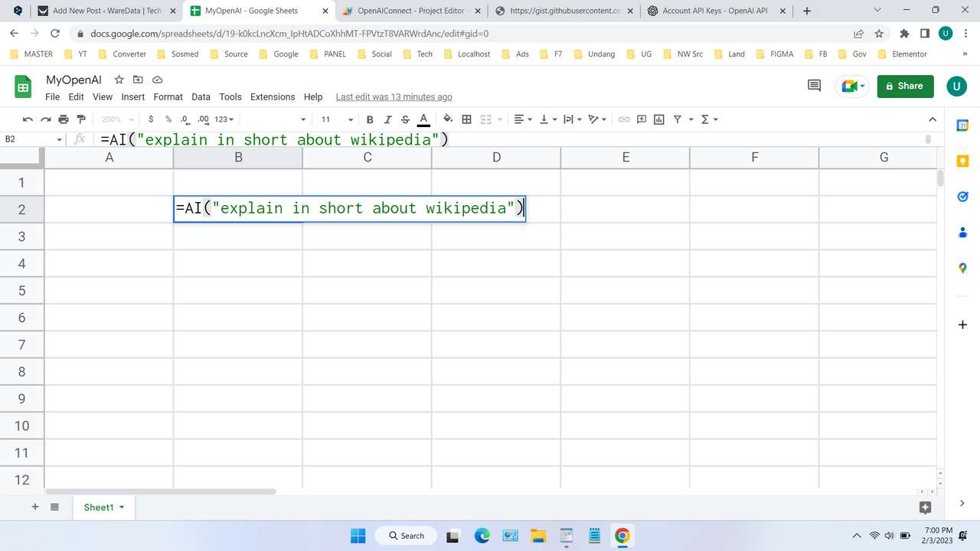This screenshot has width=980, height=551.
Task: Open the Sheet1 tab menu arrow
Action: coord(120,507)
